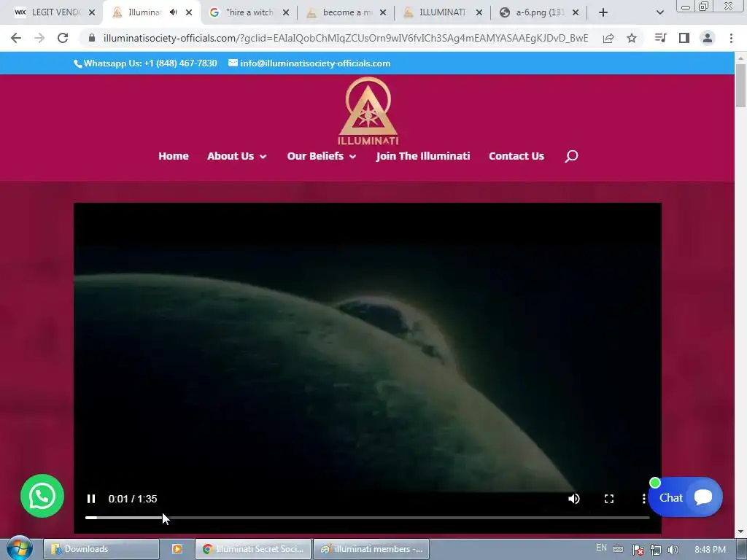Viewport: 747px width, 560px height.
Task: Select the Illuminati Secret Soci... Chrome taskbar item
Action: 253,549
